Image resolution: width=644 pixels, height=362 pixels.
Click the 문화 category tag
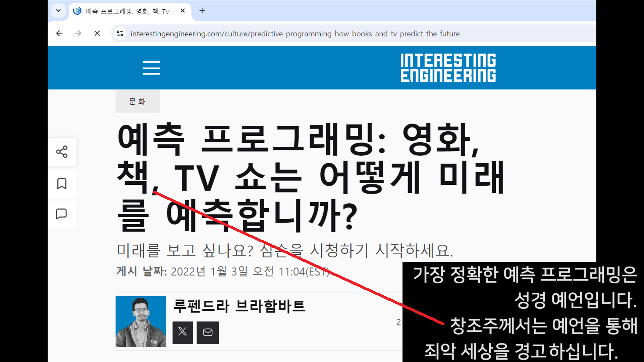click(138, 101)
